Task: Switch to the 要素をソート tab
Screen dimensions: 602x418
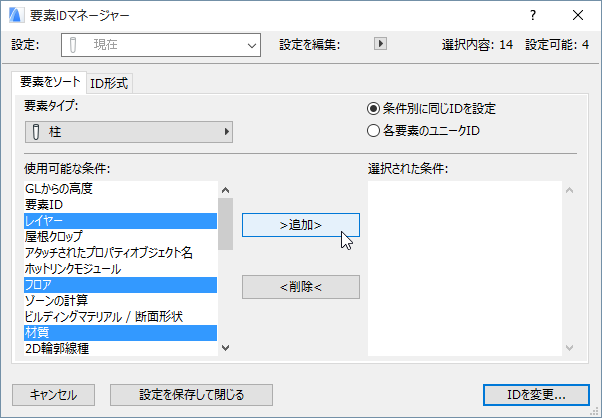Action: 50,83
